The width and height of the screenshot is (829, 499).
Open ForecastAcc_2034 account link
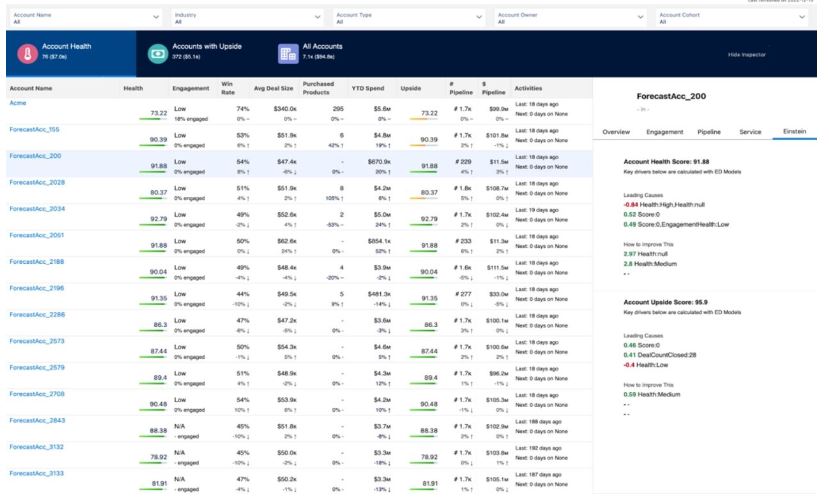pyautogui.click(x=35, y=208)
